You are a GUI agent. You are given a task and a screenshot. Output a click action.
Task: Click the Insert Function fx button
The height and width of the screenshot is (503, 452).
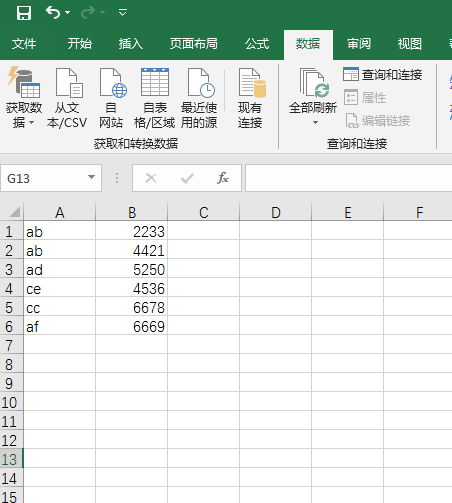[223, 178]
